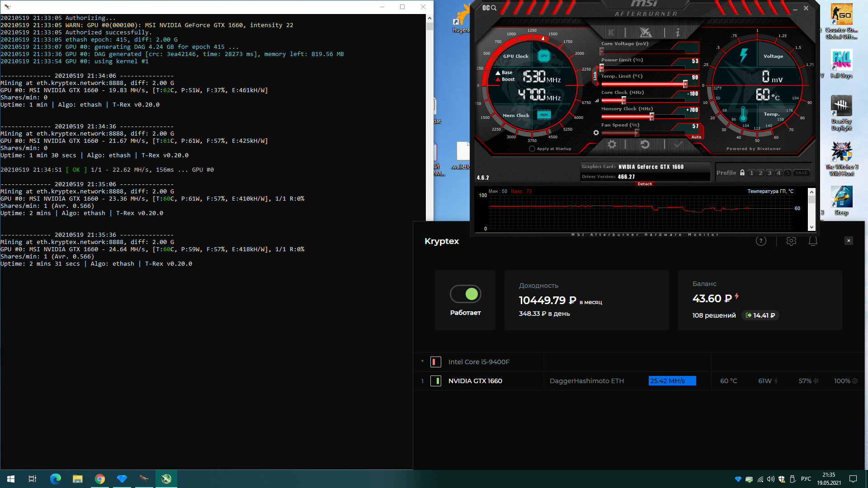This screenshot has width=868, height=488.
Task: Click the 14.41 ₽ payout button
Action: click(x=760, y=315)
